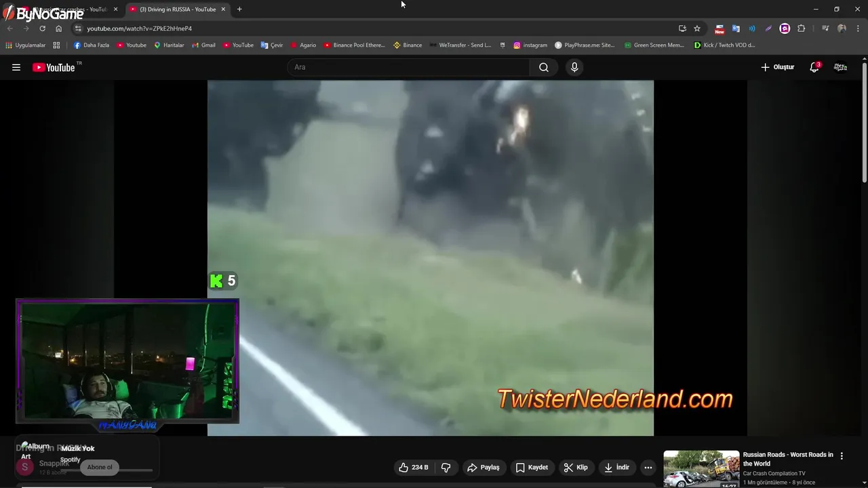Go to browser home page
Viewport: 868px width, 488px height.
coord(58,28)
